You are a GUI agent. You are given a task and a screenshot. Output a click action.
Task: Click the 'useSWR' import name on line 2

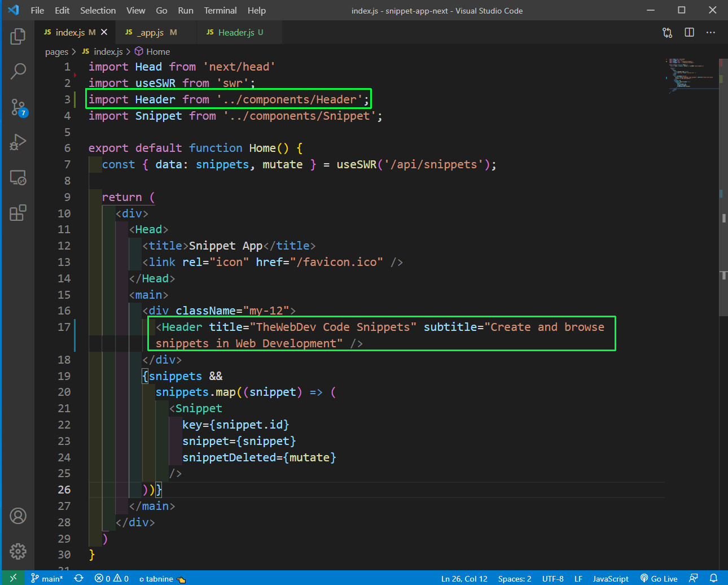[x=155, y=83]
